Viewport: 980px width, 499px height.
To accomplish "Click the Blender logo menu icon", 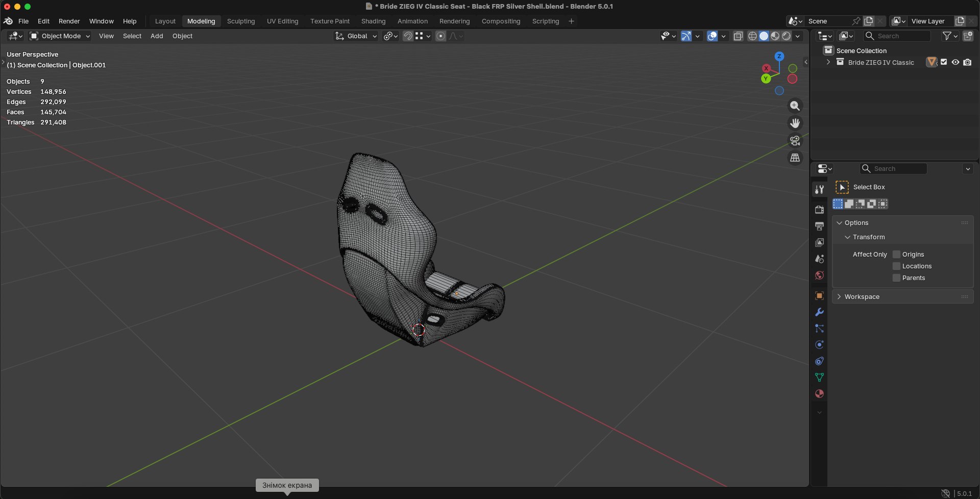I will coord(8,21).
